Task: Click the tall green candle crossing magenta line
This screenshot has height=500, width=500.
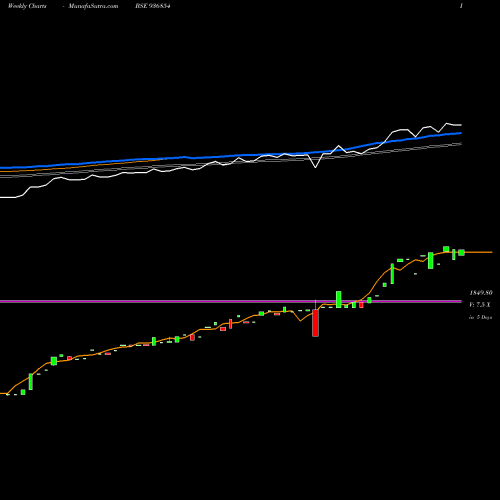Action: coord(339,299)
